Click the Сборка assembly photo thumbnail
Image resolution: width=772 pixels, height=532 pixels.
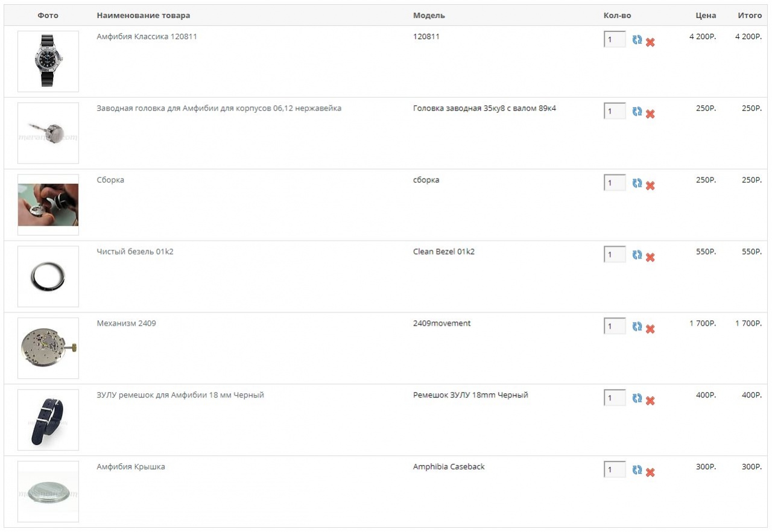[x=48, y=205]
